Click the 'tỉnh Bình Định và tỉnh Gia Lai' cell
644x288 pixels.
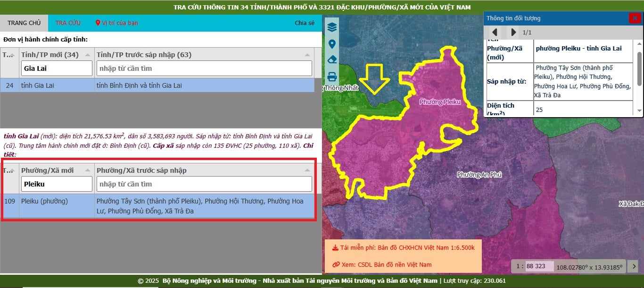tap(205, 85)
